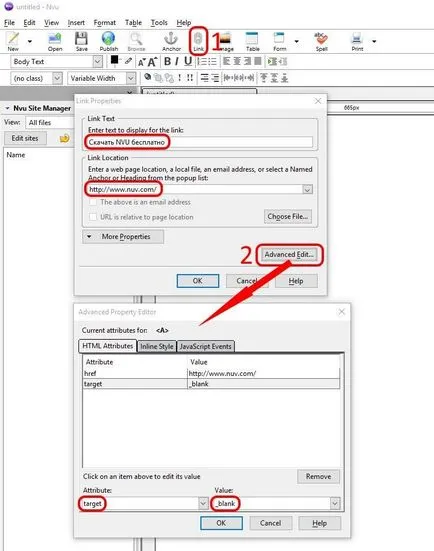Click the Table toolbar icon
The height and width of the screenshot is (551, 434).
(252, 41)
